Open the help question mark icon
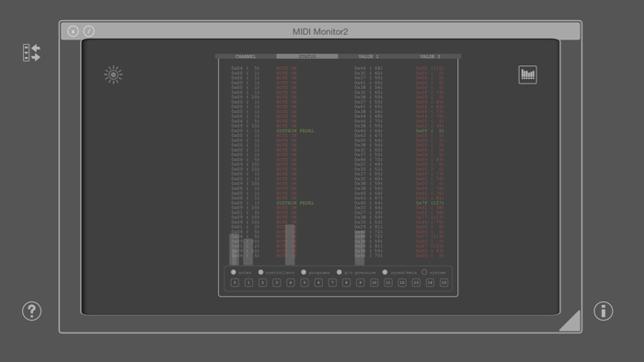Viewport: 644px width, 362px height. 31,311
